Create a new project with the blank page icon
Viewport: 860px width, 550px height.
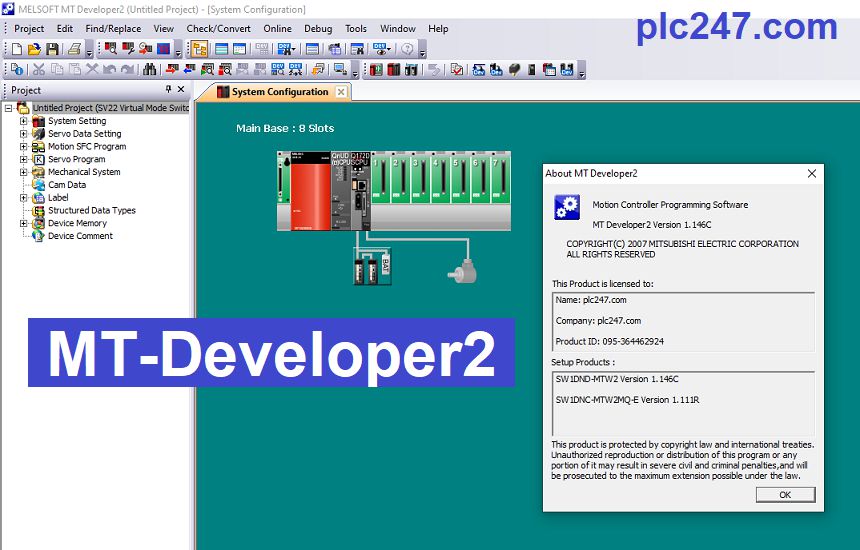pos(16,49)
